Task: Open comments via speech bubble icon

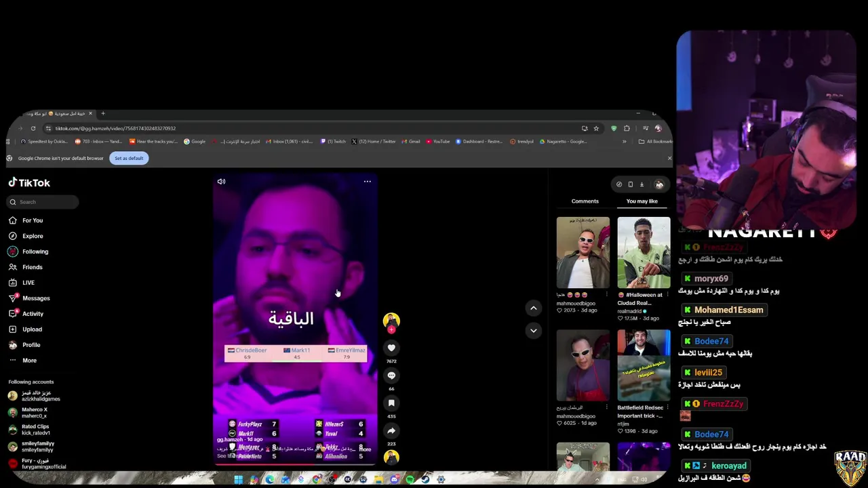Action: click(x=391, y=375)
